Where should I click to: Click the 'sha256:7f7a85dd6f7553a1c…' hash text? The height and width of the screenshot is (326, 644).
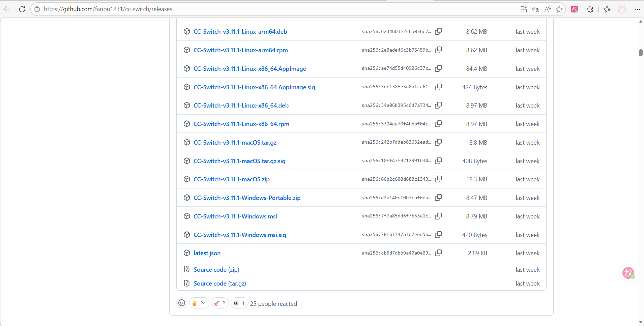pyautogui.click(x=396, y=216)
